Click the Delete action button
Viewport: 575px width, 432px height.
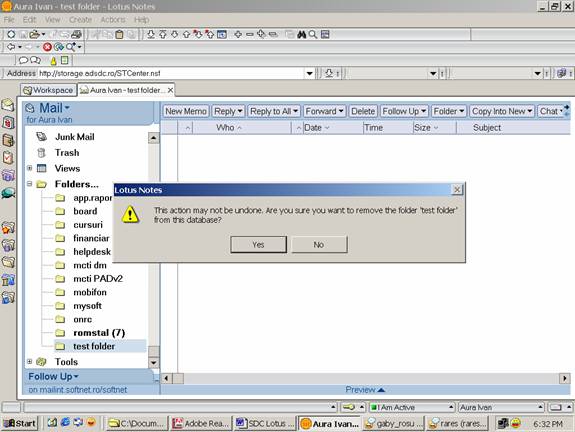coord(363,111)
